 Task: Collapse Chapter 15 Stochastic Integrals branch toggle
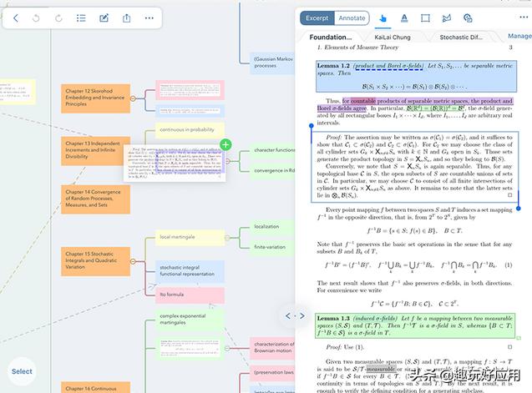(133, 261)
